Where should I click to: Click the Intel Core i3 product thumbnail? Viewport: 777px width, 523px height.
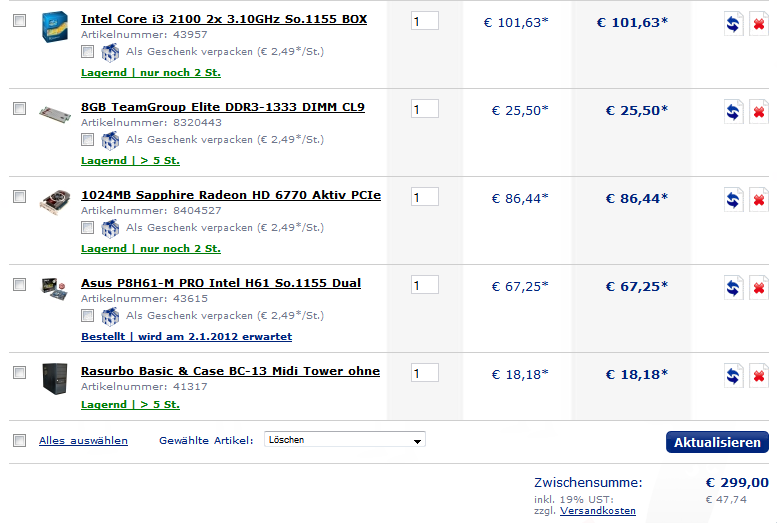click(x=55, y=27)
